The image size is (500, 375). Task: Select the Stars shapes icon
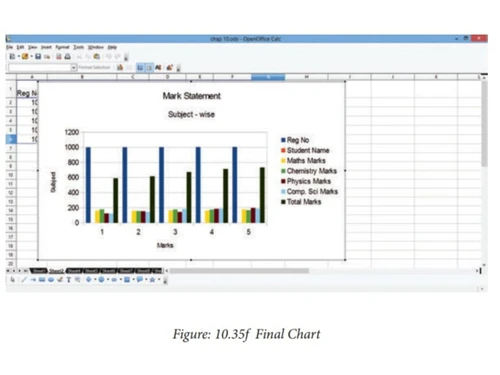[152, 280]
